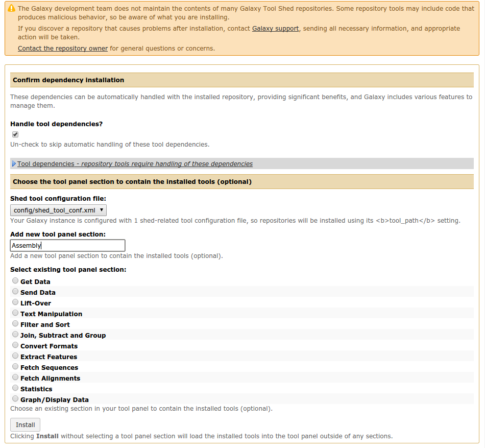Screen dimensions: 485x448
Task: Choose the Fetch Sequences radio button
Action: coord(15,367)
